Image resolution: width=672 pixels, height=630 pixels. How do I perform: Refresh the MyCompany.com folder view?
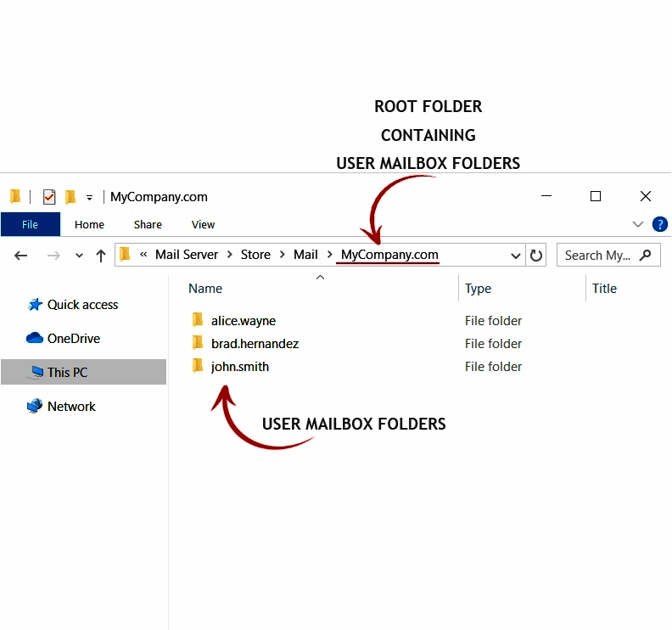[536, 256]
